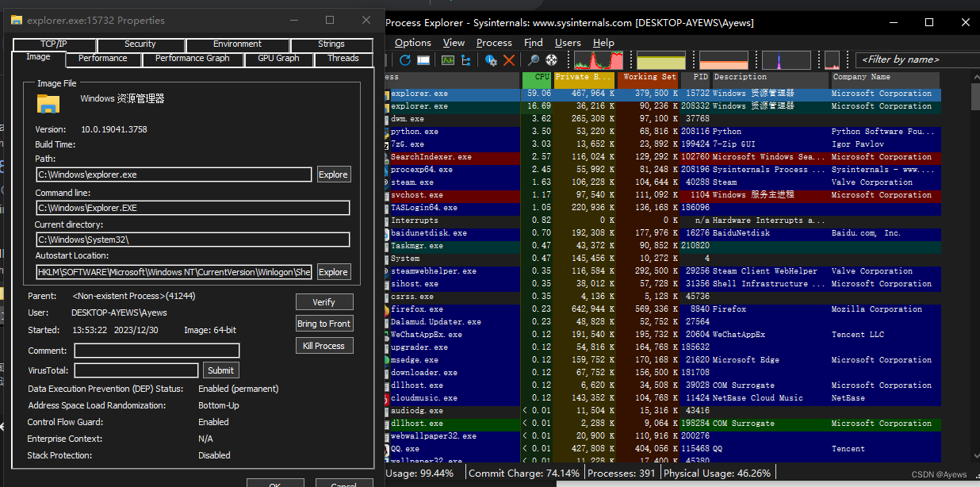This screenshot has height=487, width=980.
Task: Sort by Private Bytes column header
Action: (584, 79)
